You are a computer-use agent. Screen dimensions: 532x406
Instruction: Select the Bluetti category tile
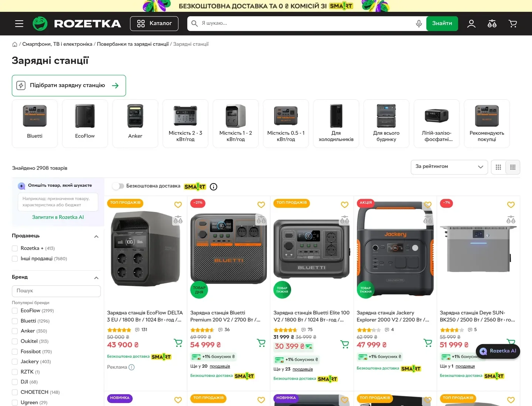pyautogui.click(x=35, y=124)
